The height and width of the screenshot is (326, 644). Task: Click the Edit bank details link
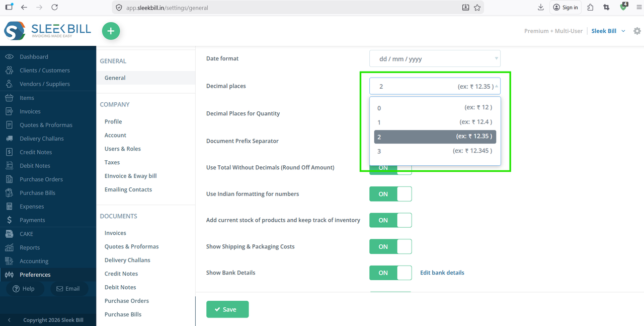pyautogui.click(x=442, y=273)
